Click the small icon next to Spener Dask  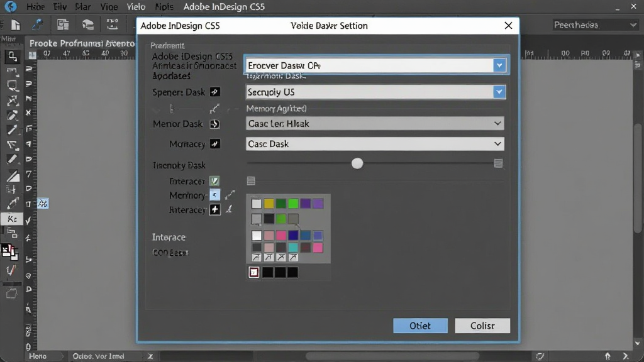coord(215,92)
